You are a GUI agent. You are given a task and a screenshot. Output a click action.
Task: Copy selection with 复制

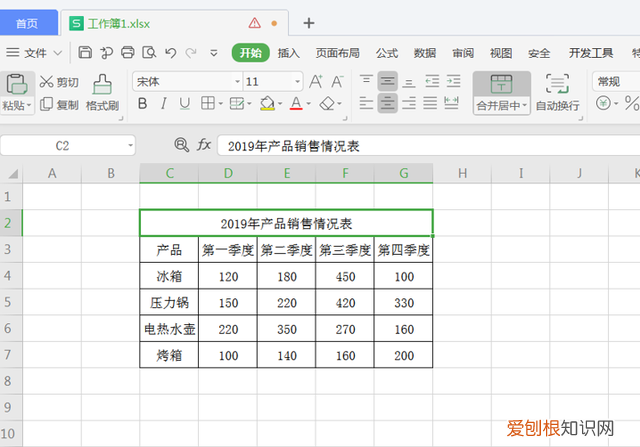point(59,105)
